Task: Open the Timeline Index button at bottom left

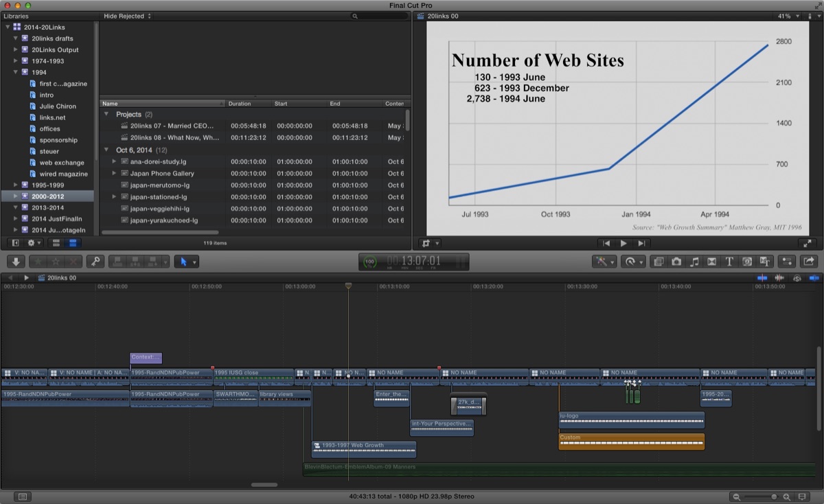Action: (x=23, y=496)
